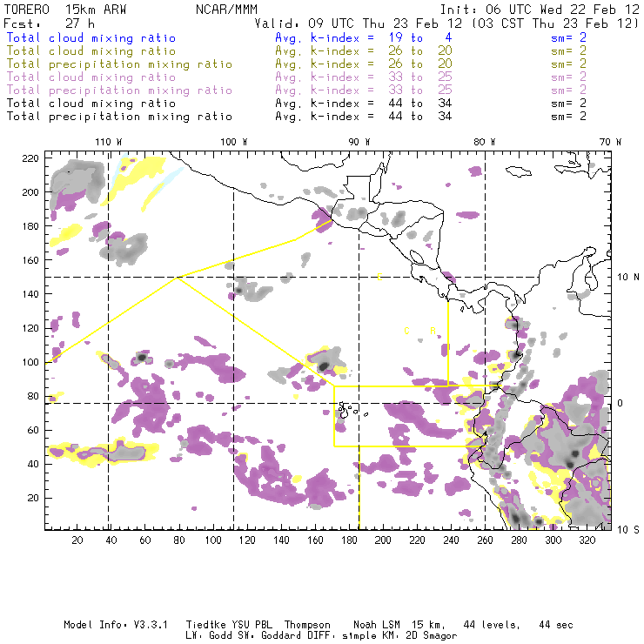The width and height of the screenshot is (644, 644).
Task: Select the '180' tick on the horizontal axis
Action: click(x=349, y=540)
